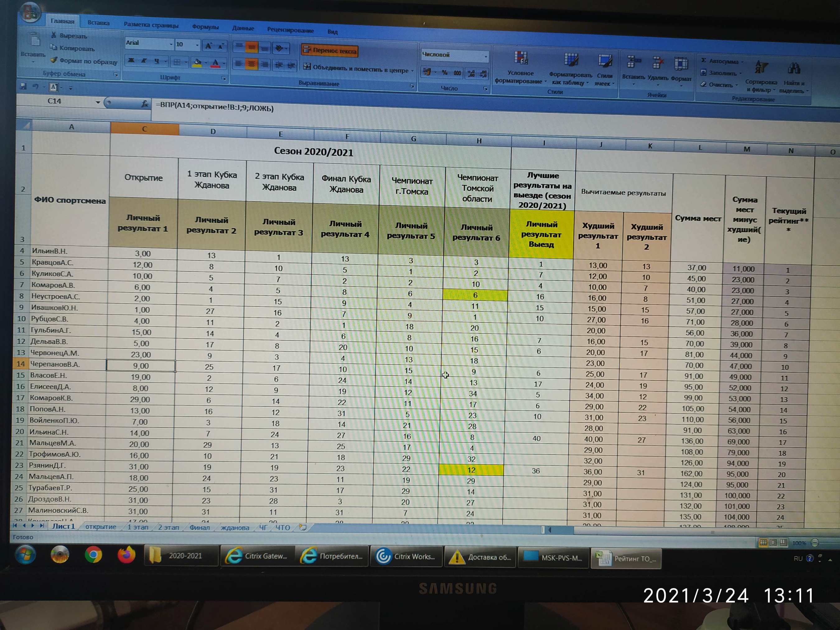This screenshot has width=840, height=630.
Task: Click the Windows Start orb
Action: [x=26, y=555]
